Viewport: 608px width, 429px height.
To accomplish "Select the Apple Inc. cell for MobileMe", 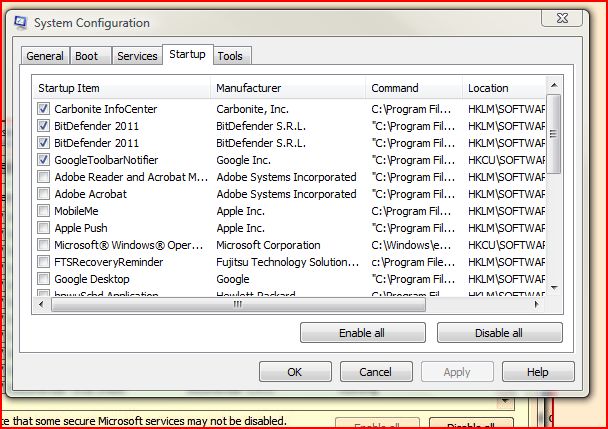I will point(240,211).
